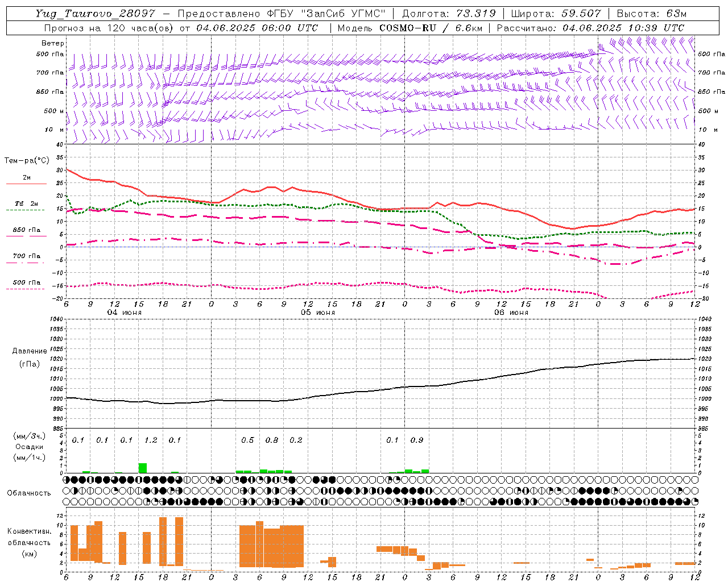728x582 pixels.
Task: Click the Тем-ра(°C) panel label
Action: click(x=27, y=161)
